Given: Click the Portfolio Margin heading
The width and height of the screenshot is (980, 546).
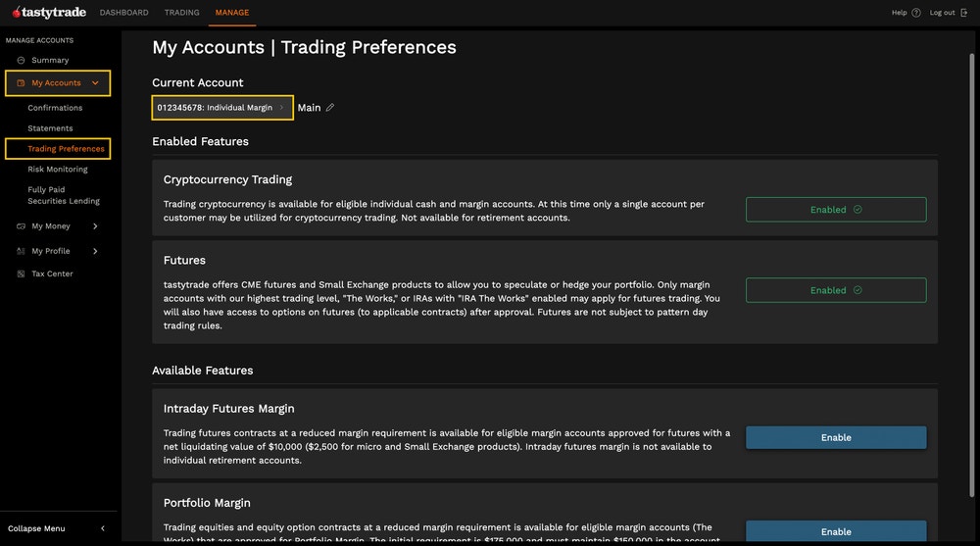Looking at the screenshot, I should pos(207,503).
